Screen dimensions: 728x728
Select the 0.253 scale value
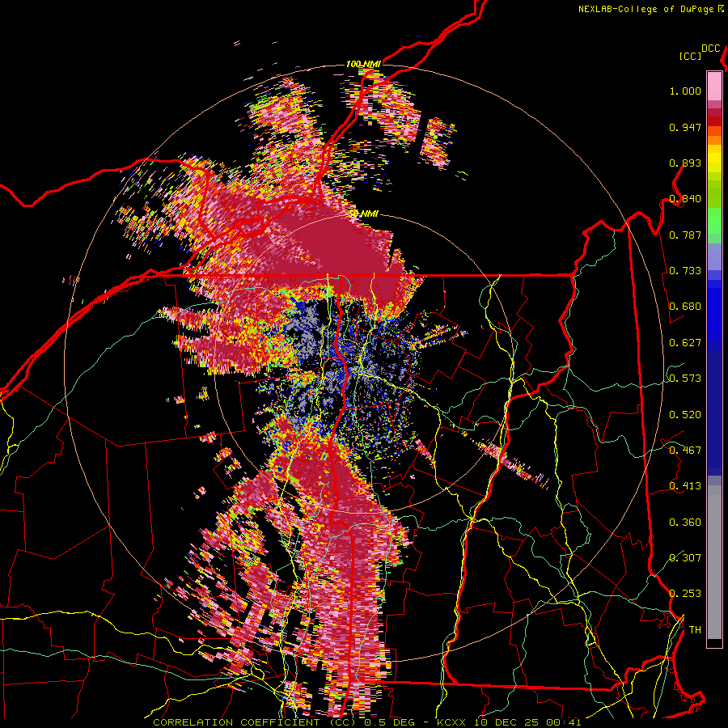point(685,594)
